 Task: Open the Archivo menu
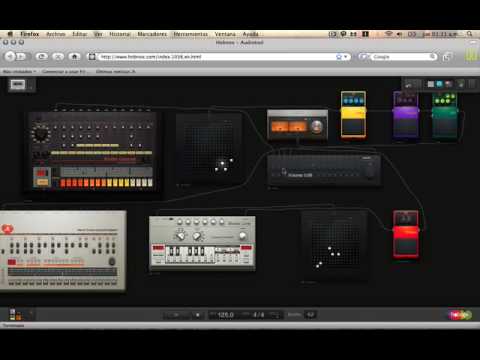[x=56, y=34]
